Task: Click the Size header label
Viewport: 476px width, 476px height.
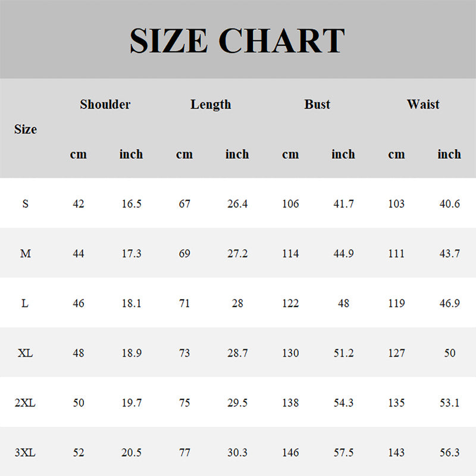Action: (x=26, y=129)
